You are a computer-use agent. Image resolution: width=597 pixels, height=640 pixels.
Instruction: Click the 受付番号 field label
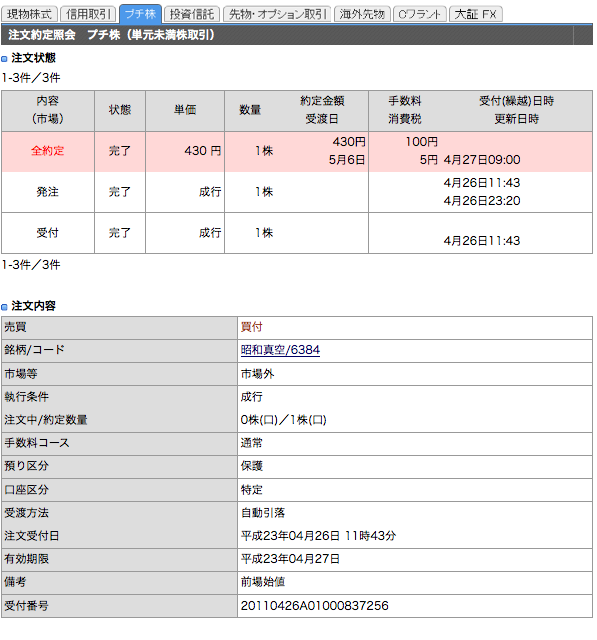(x=26, y=605)
